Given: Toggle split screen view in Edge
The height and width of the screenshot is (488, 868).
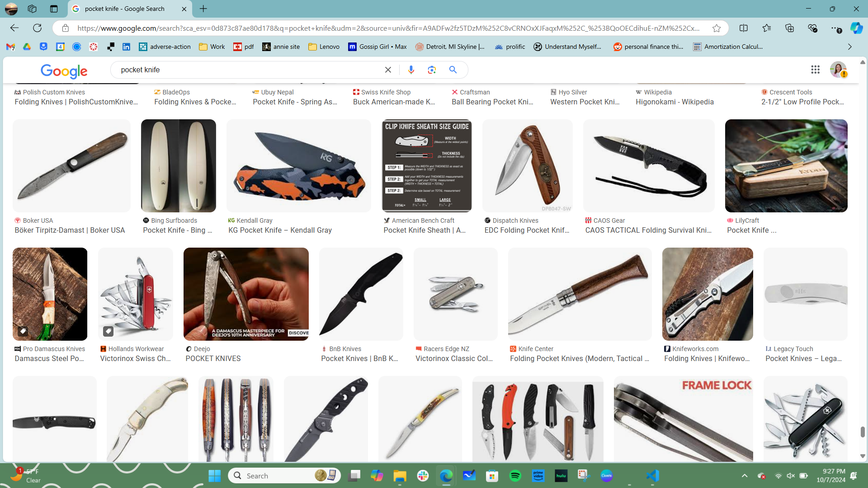Looking at the screenshot, I should coord(743,28).
